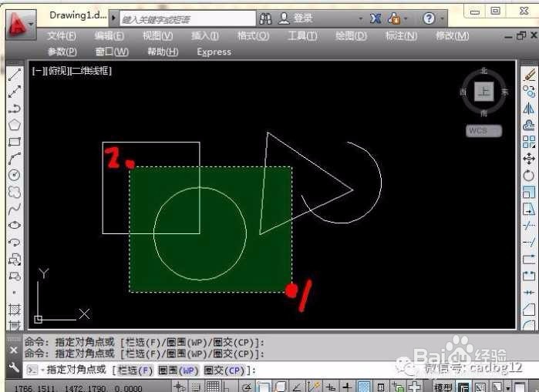Select the Offset tool
539x392 pixels.
529,125
